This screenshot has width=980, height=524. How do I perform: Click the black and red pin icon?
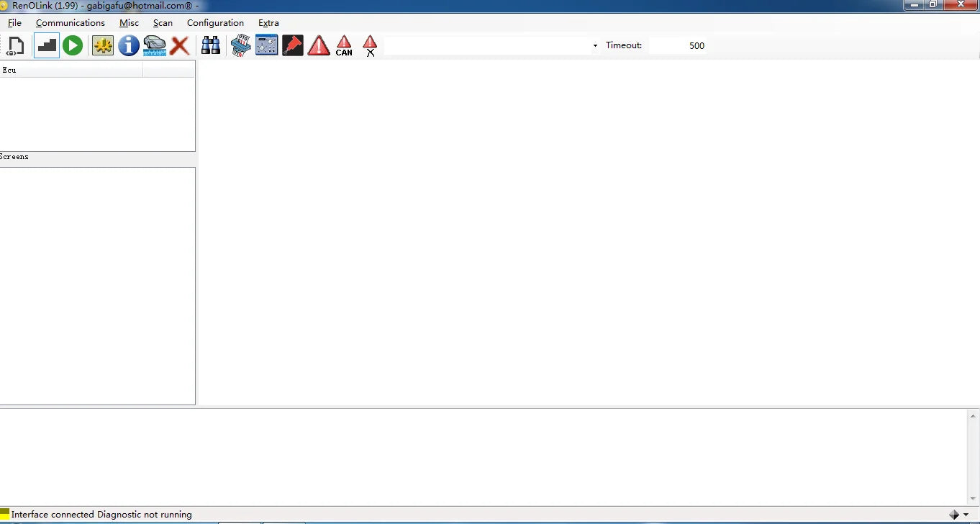click(293, 46)
